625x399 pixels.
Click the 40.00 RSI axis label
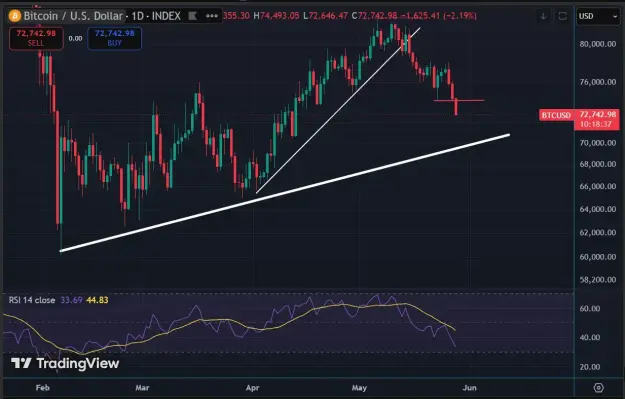click(590, 338)
